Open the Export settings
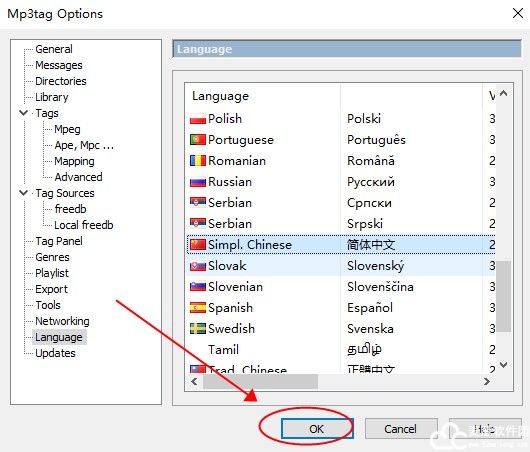Screen dimensions: 530x452 point(51,289)
